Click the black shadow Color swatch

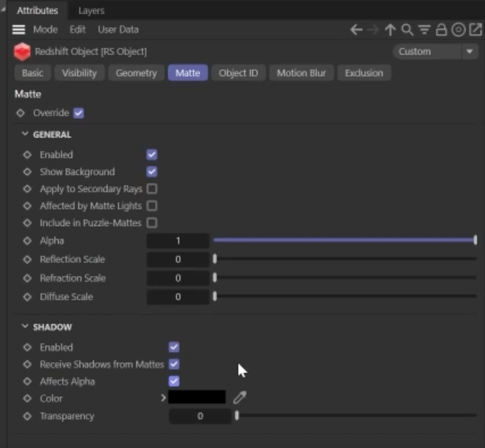coord(197,397)
